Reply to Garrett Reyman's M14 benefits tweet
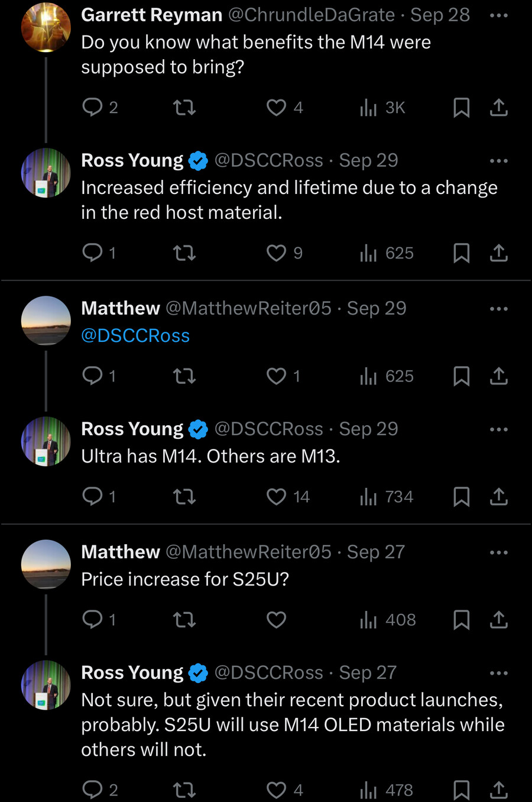The height and width of the screenshot is (802, 532). click(x=92, y=107)
